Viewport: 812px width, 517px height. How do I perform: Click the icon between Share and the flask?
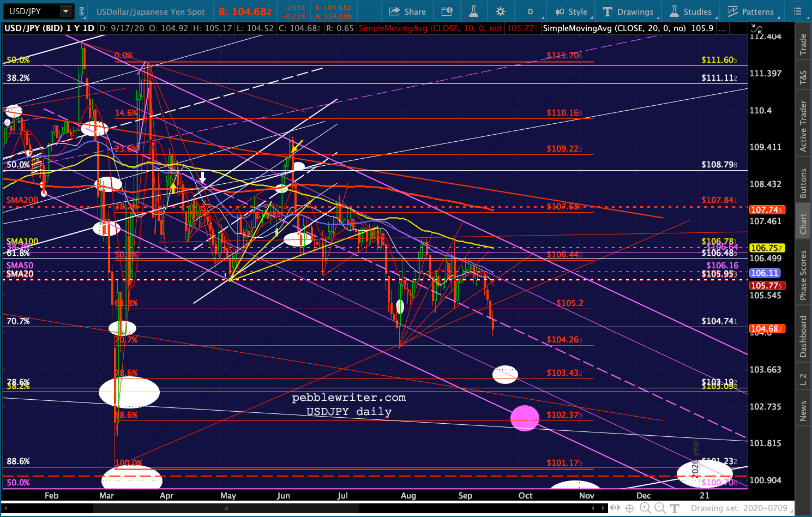coord(447,11)
